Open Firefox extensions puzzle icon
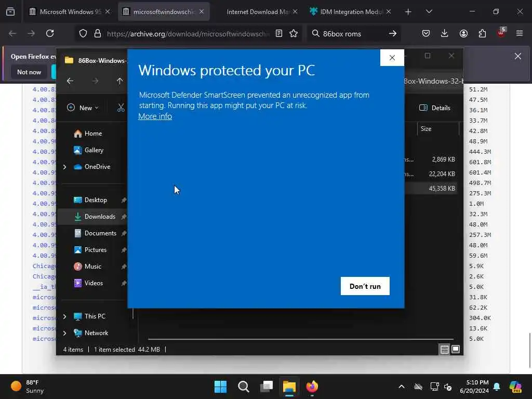Viewport: 532px width, 399px height. pyautogui.click(x=482, y=34)
